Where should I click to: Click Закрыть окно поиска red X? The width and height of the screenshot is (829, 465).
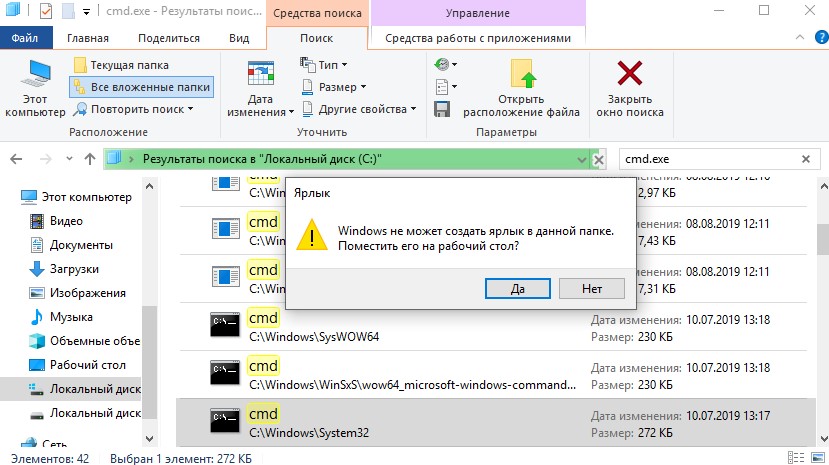[630, 88]
